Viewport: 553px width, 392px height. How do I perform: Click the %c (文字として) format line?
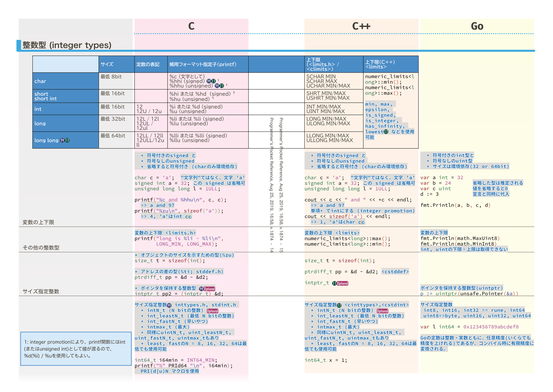pos(187,77)
